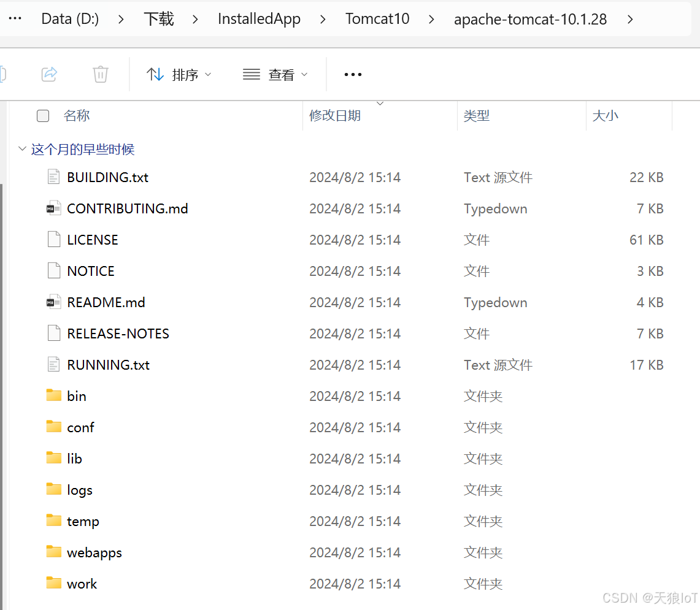Image resolution: width=700 pixels, height=610 pixels.
Task: Click the share icon in toolbar
Action: (49, 74)
